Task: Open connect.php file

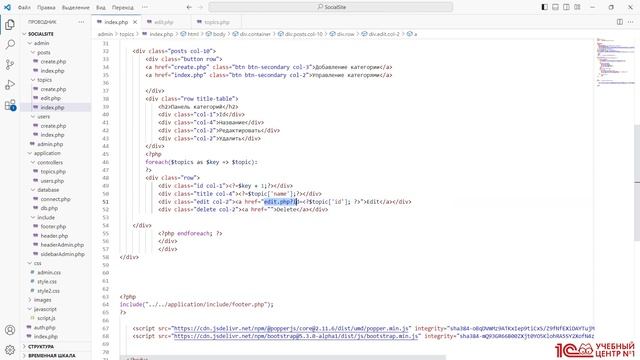Action: (x=55, y=199)
